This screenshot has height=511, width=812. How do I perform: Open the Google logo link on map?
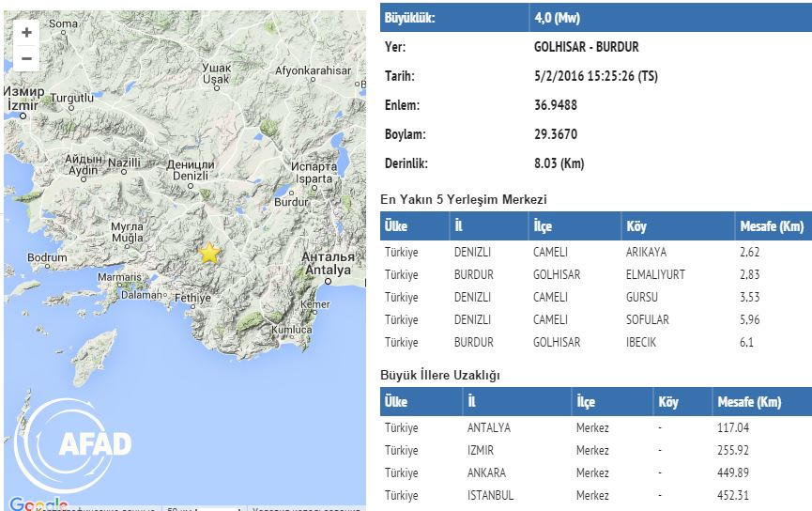pos(38,503)
